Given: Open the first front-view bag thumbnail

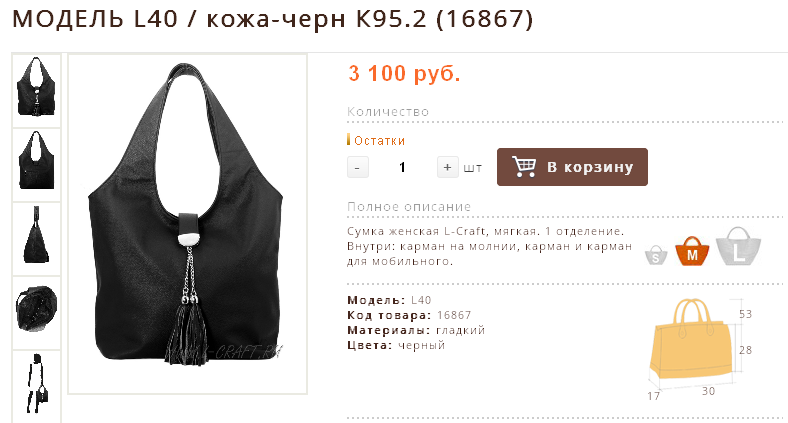Looking at the screenshot, I should click(36, 90).
